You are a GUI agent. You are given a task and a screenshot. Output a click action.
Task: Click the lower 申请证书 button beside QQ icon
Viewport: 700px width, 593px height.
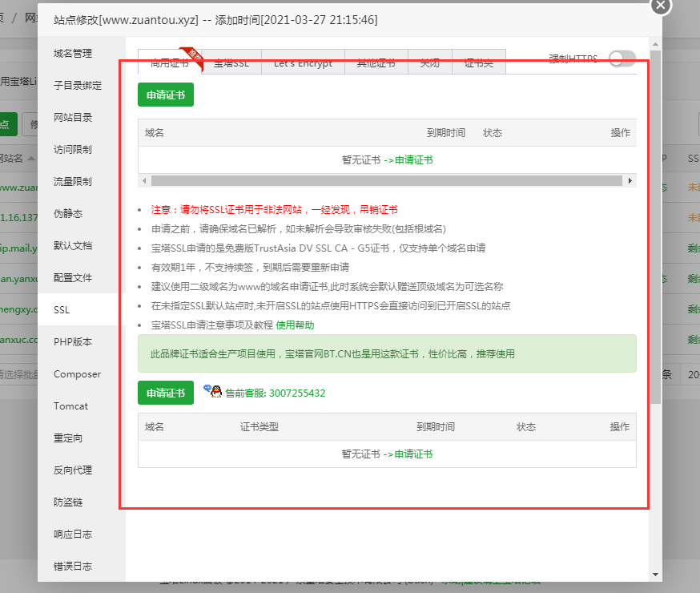(x=166, y=393)
